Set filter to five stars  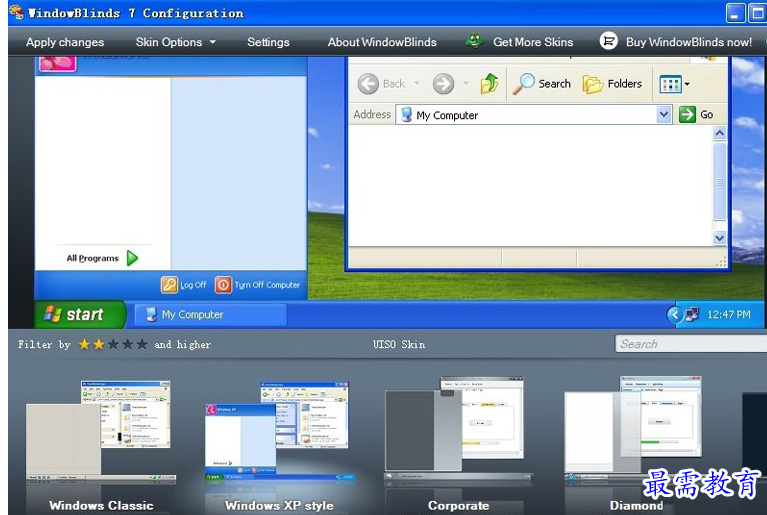[x=142, y=345]
